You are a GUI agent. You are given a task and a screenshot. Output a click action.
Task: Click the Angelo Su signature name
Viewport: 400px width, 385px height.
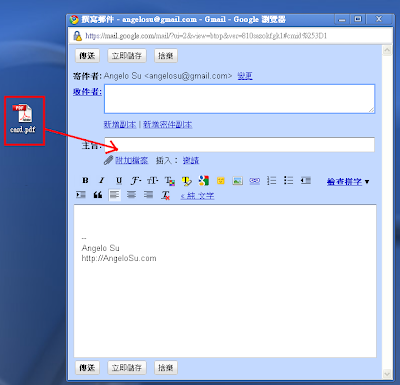pyautogui.click(x=100, y=248)
